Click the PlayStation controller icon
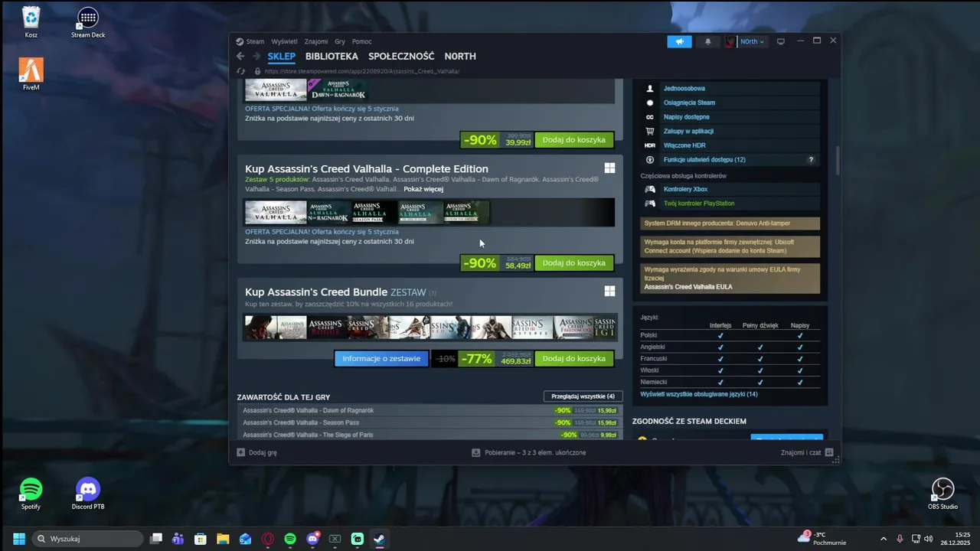This screenshot has width=980, height=551. (x=650, y=204)
